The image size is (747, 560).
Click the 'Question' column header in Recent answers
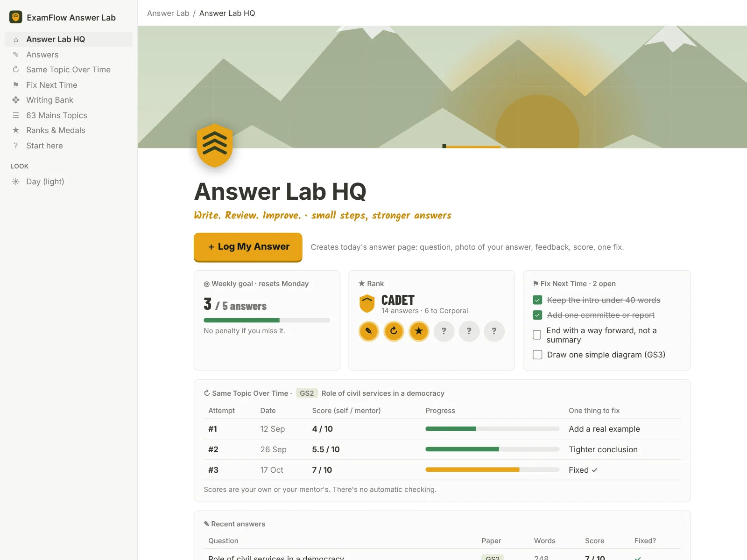223,541
